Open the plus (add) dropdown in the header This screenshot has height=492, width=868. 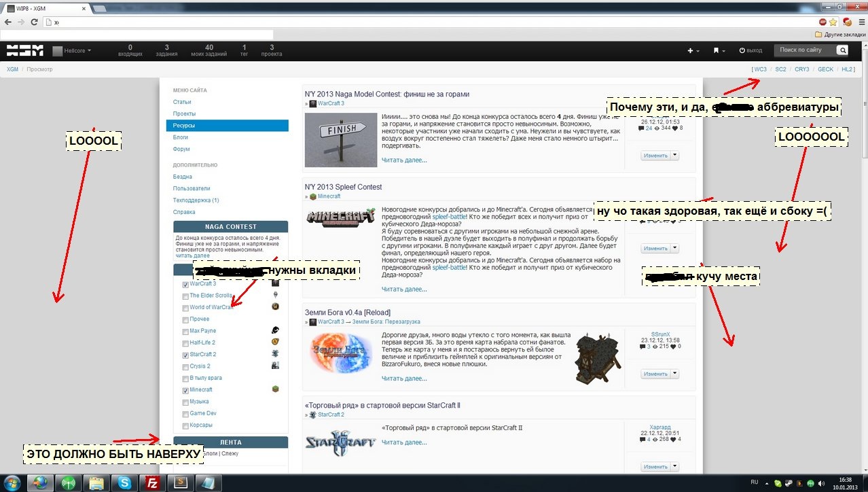pos(693,51)
